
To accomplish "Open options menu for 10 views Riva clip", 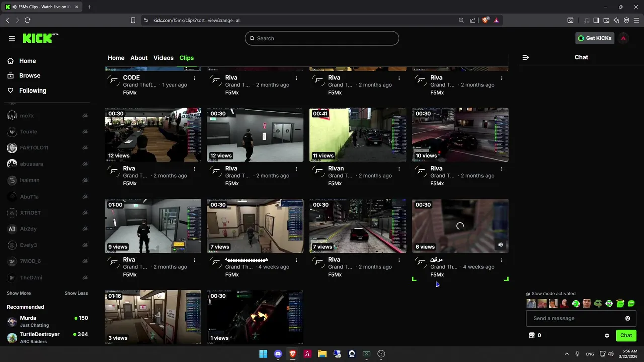I will pos(502,169).
